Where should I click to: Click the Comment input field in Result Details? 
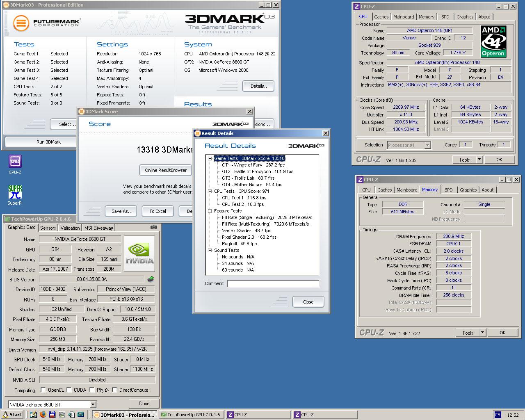(273, 283)
